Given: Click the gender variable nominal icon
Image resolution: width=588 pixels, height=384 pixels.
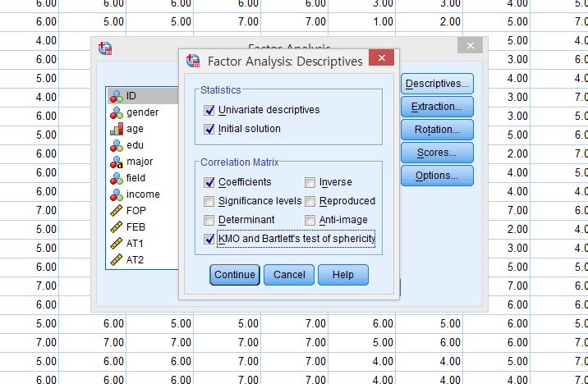Looking at the screenshot, I should click(x=117, y=112).
